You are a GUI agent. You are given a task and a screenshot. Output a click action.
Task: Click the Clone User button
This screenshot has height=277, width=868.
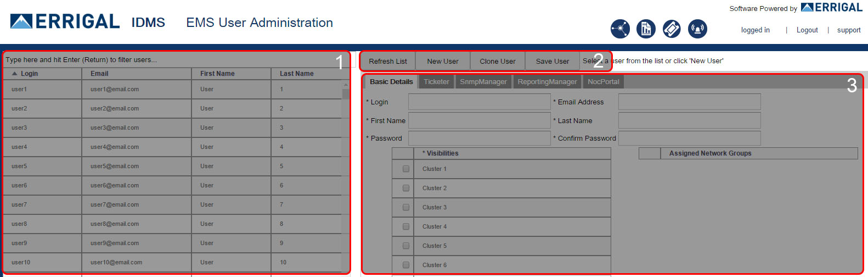(x=497, y=61)
